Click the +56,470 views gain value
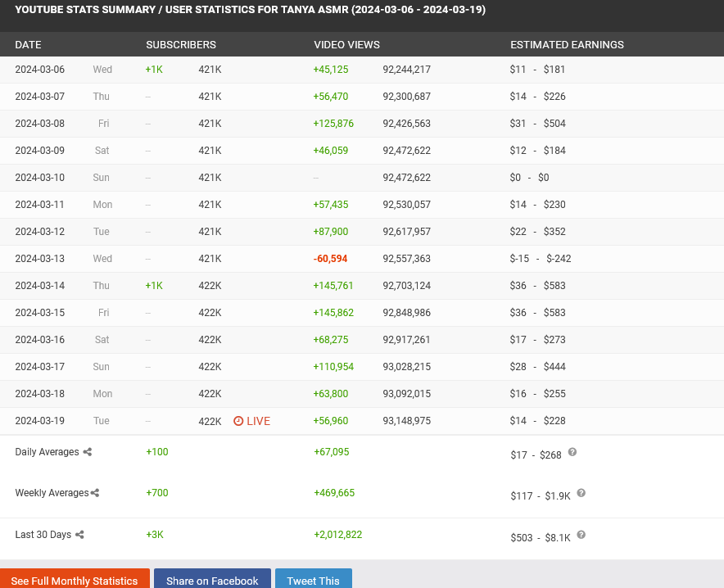 click(x=331, y=97)
